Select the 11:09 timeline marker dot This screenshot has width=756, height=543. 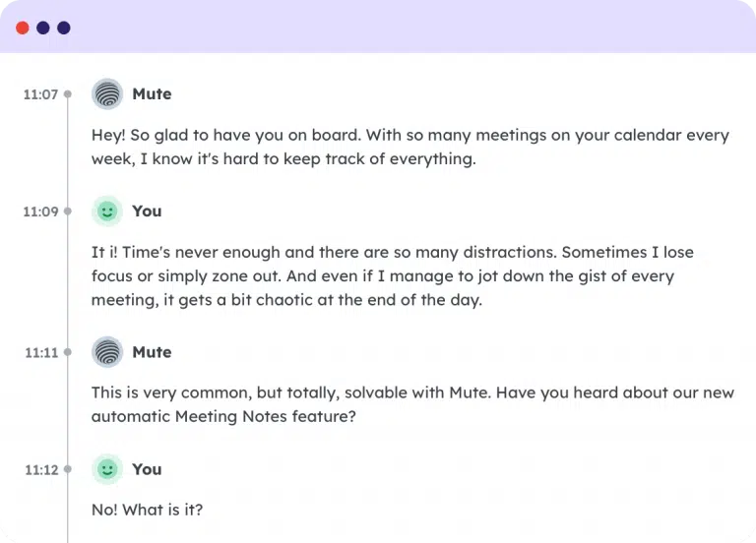(68, 211)
